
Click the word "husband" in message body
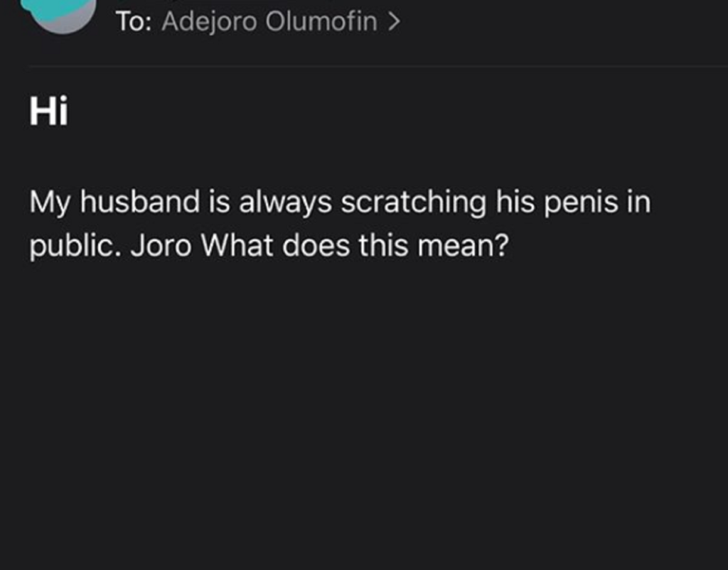pos(139,203)
